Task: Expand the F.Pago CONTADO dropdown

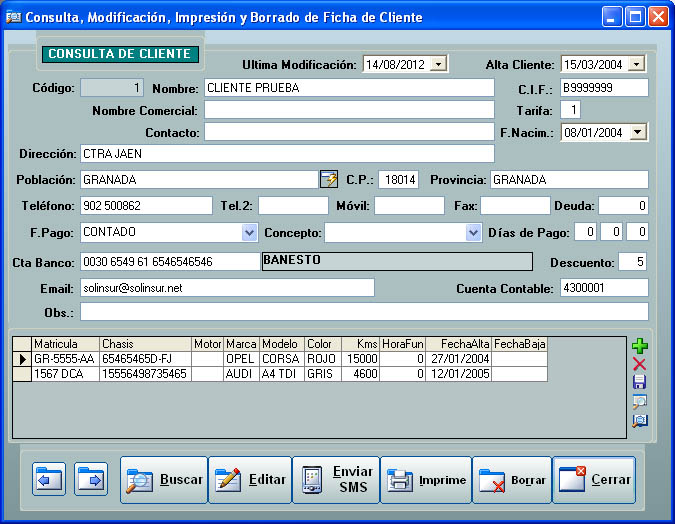Action: tap(250, 233)
